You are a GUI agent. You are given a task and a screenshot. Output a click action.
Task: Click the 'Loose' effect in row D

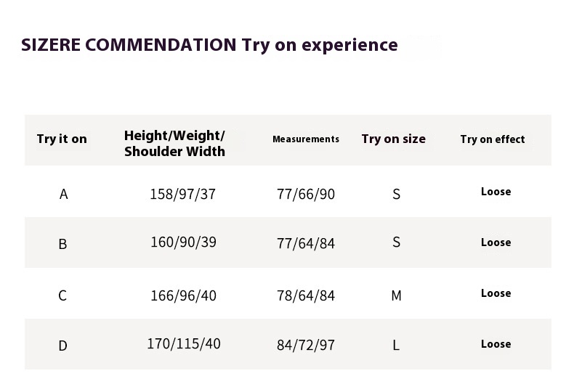coord(496,344)
